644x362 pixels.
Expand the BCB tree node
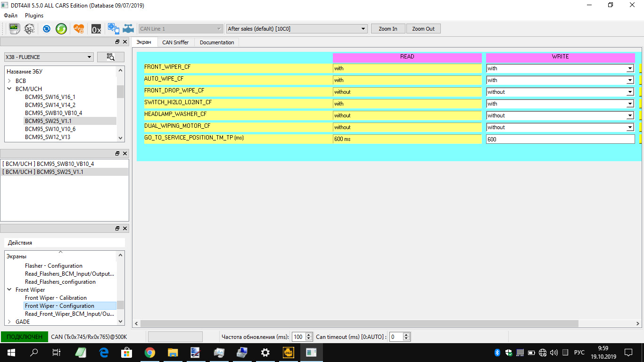[9, 81]
